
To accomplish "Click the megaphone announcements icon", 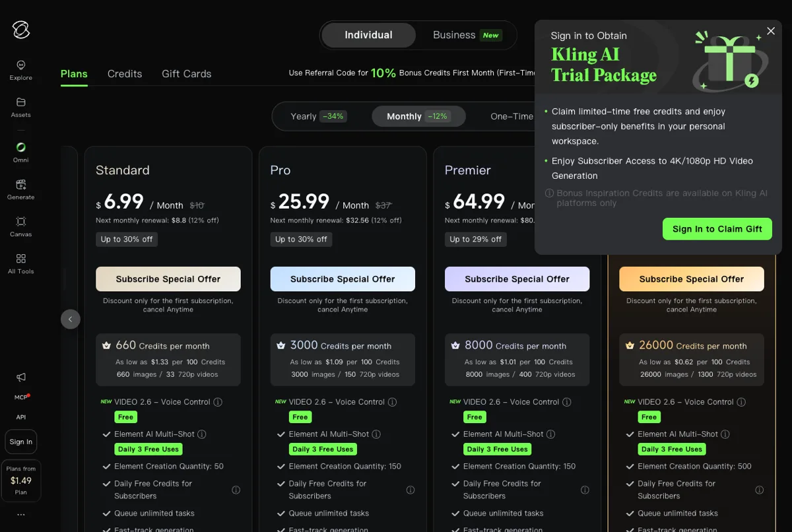I will pos(21,377).
